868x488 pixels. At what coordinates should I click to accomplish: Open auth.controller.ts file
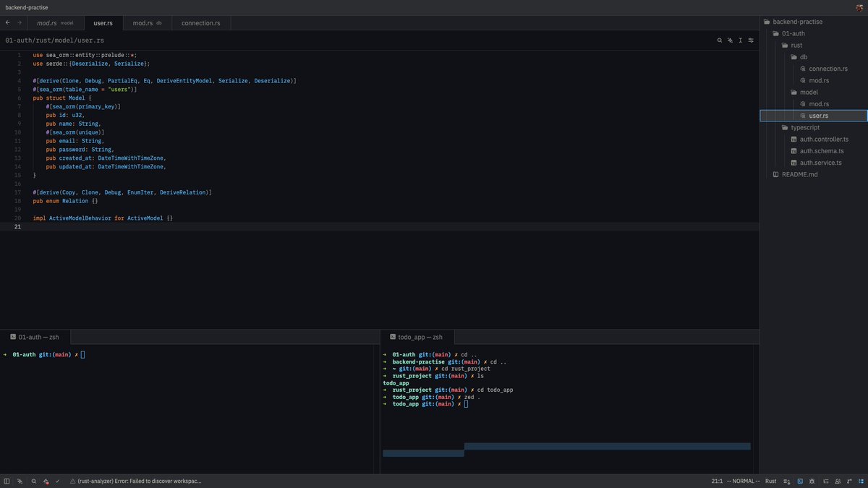tap(814, 139)
